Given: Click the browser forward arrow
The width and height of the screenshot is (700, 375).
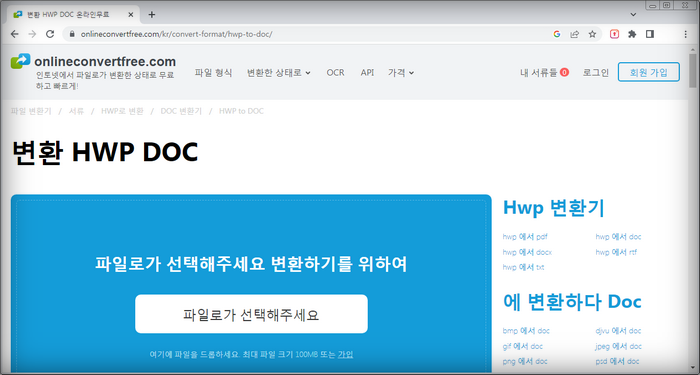Looking at the screenshot, I should click(x=32, y=34).
